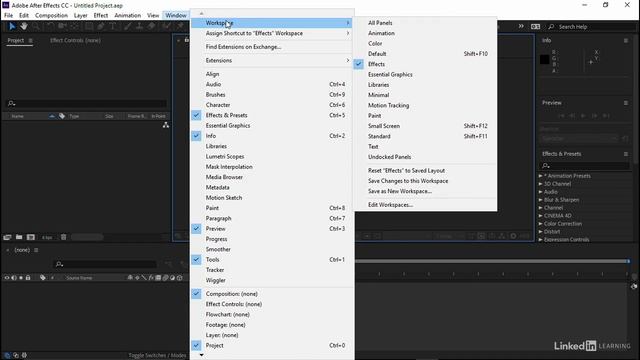The image size is (640, 360).
Task: Create new folder in Project panel
Action: [19, 237]
